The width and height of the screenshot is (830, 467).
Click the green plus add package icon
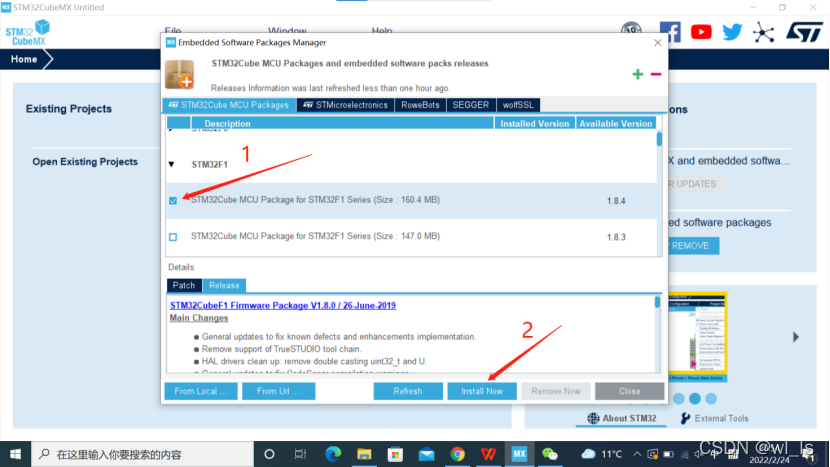638,74
